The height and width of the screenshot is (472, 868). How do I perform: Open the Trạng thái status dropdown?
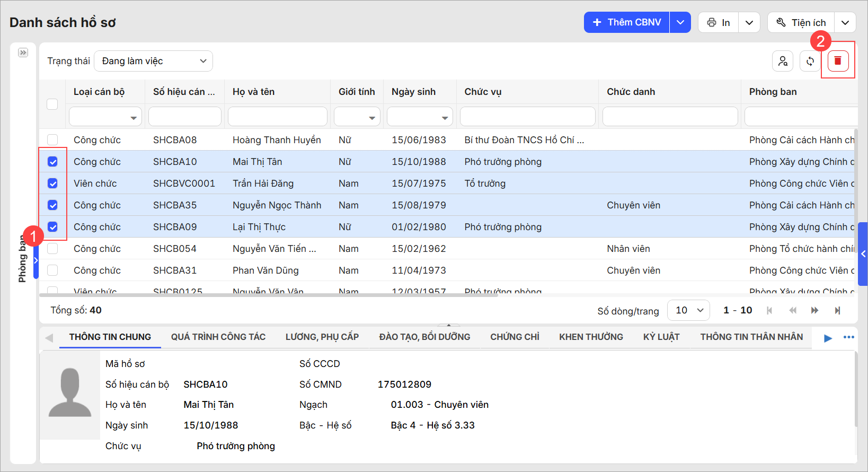(153, 61)
